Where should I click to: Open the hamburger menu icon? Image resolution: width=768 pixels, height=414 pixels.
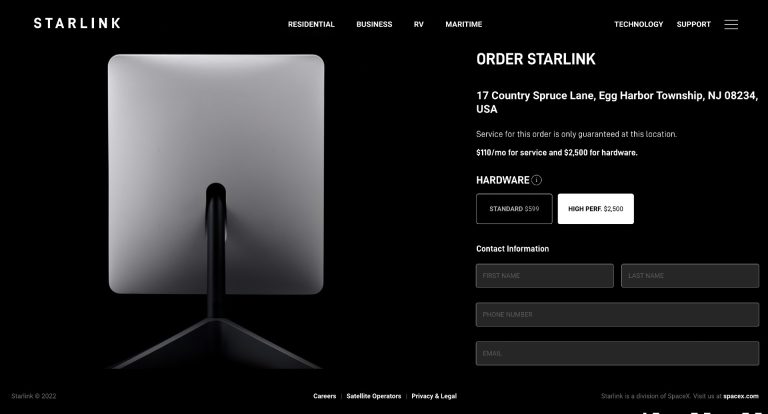(731, 24)
